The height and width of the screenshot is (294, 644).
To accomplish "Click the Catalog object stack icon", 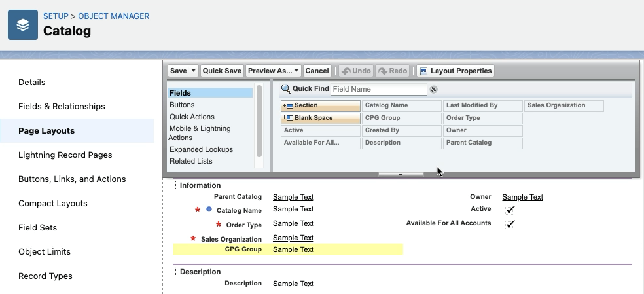I will pyautogui.click(x=23, y=25).
